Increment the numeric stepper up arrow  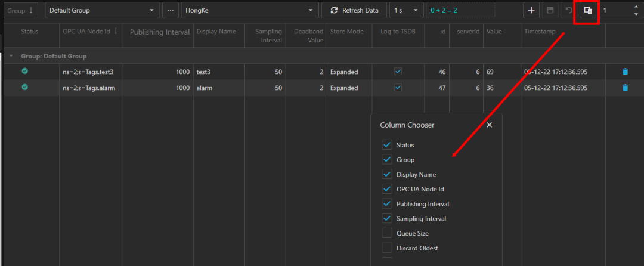pos(635,7)
